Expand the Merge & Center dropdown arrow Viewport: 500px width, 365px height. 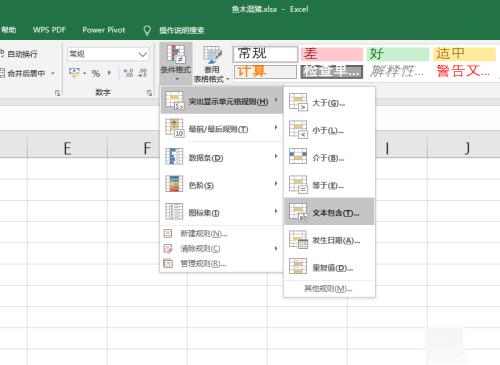[x=53, y=73]
